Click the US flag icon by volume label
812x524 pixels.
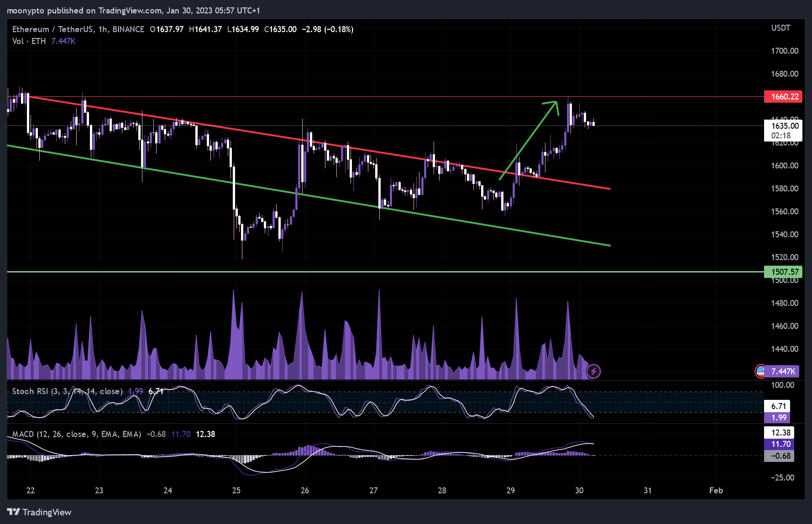pyautogui.click(x=760, y=371)
